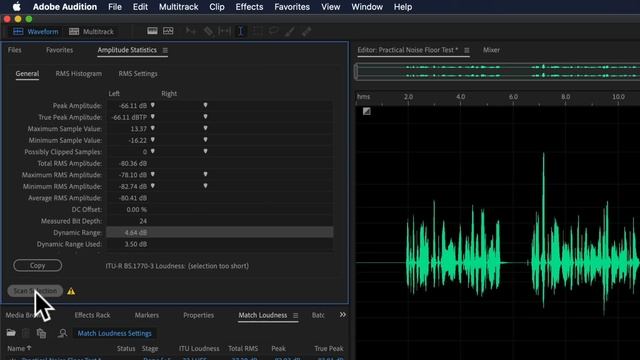Image resolution: width=640 pixels, height=360 pixels.
Task: Switch to the Properties tab
Action: [x=198, y=315]
